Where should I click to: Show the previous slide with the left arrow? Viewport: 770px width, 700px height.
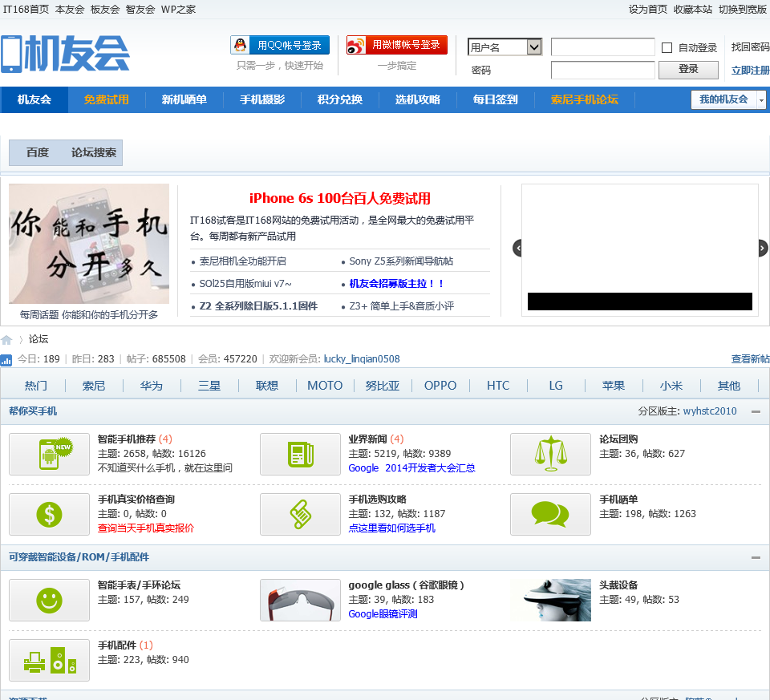(517, 248)
